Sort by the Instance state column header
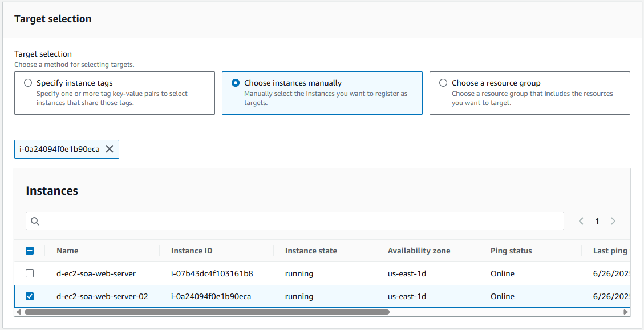This screenshot has width=644, height=330. click(x=311, y=251)
